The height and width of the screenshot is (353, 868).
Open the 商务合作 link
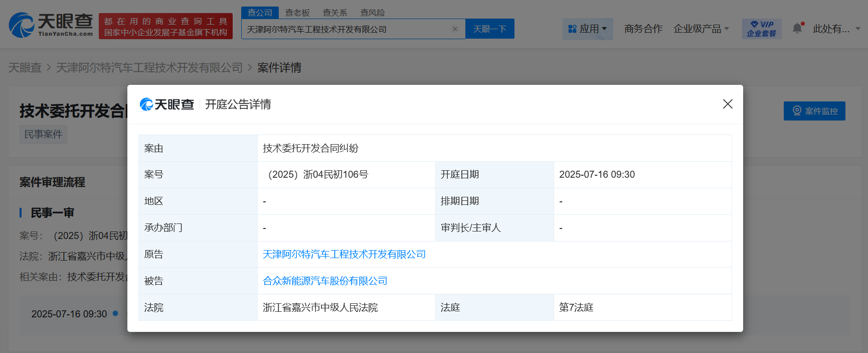pyautogui.click(x=643, y=29)
